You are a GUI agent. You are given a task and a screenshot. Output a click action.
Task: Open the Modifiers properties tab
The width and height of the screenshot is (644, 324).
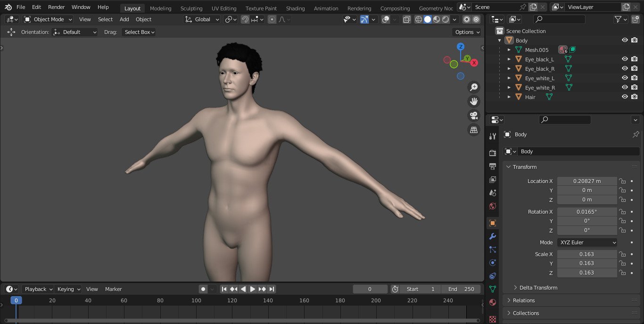point(493,236)
